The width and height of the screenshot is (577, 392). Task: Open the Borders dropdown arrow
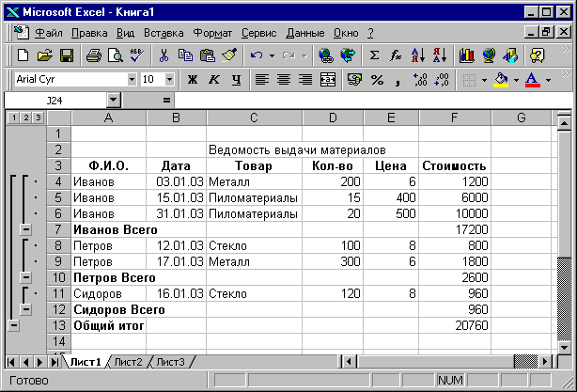[x=484, y=80]
